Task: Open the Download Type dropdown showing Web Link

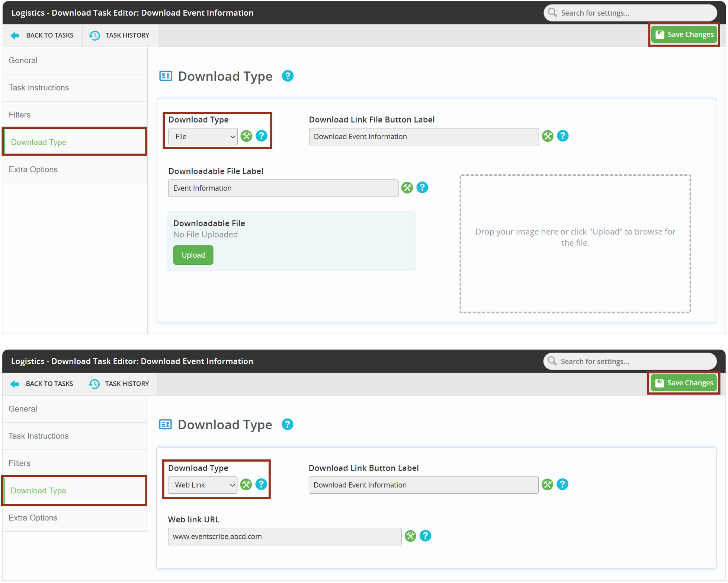Action: (202, 485)
